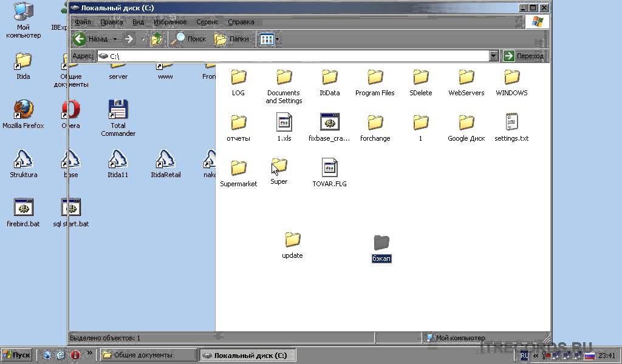Click status text Выделено объектов: 1

pos(105,338)
